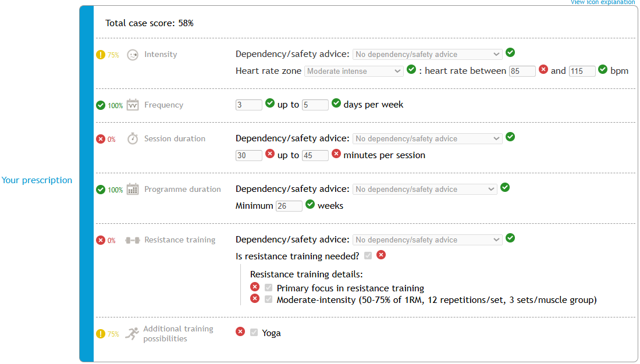Click the Resistance training dumbbell icon
The image size is (640, 364).
tap(133, 240)
